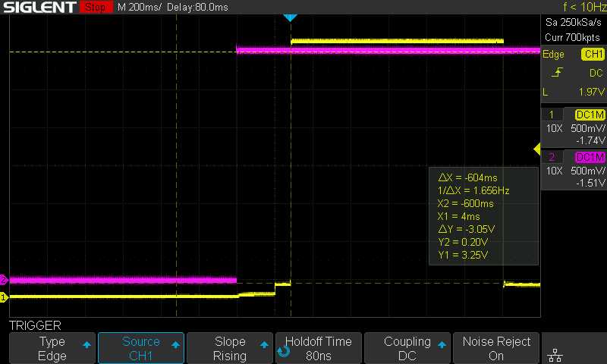Select the channel 1 ground marker on left

click(x=4, y=297)
